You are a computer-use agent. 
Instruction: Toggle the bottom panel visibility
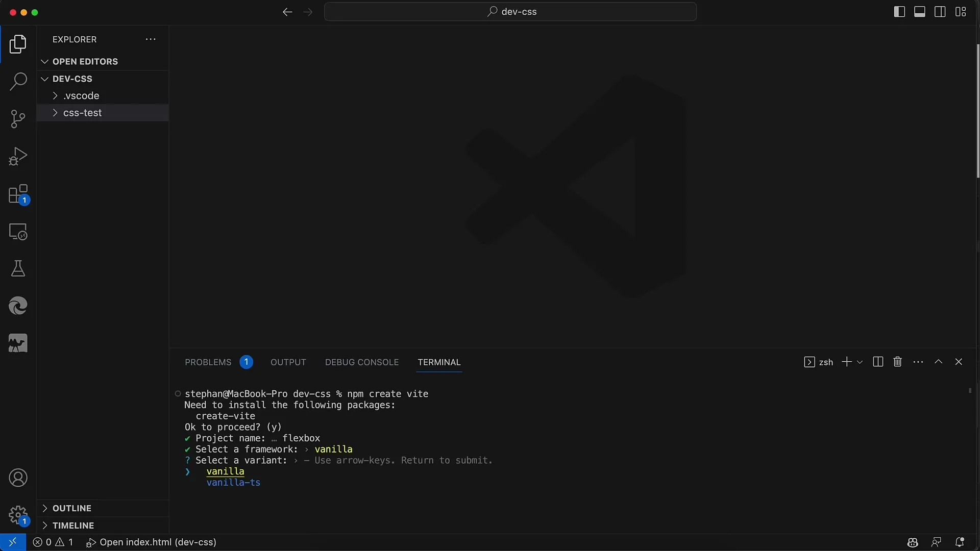pos(920,12)
